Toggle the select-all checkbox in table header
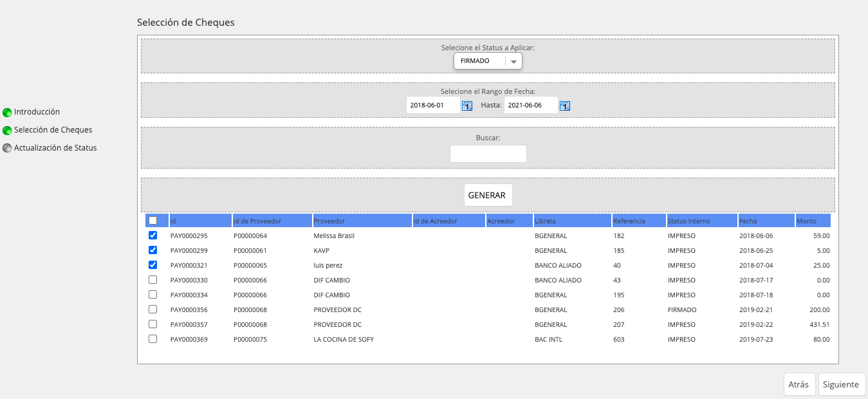 pyautogui.click(x=152, y=221)
